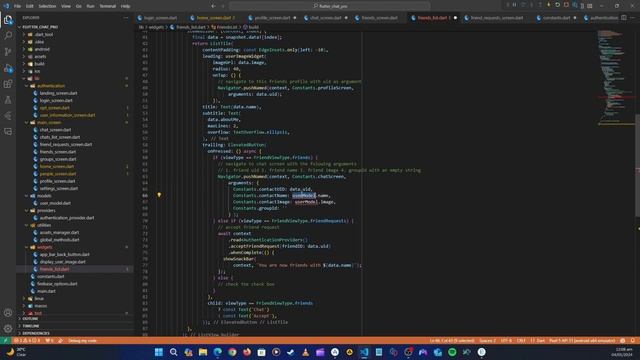Screen dimensions: 640x360
Task: Open the weather widget in the taskbar
Action: pos(16,352)
